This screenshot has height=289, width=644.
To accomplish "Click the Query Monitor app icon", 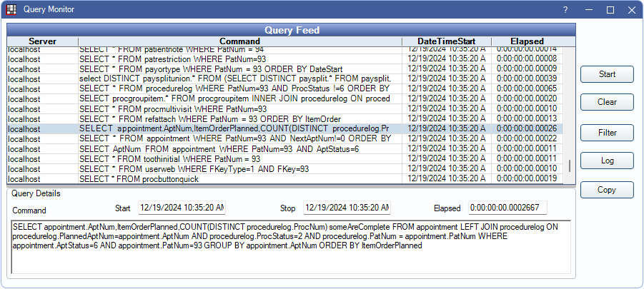I will pyautogui.click(x=11, y=10).
